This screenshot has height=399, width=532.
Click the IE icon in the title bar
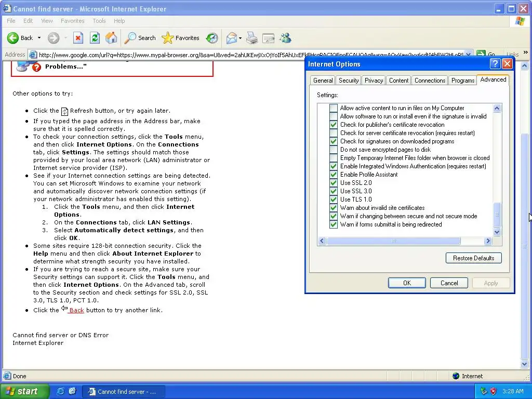click(7, 8)
